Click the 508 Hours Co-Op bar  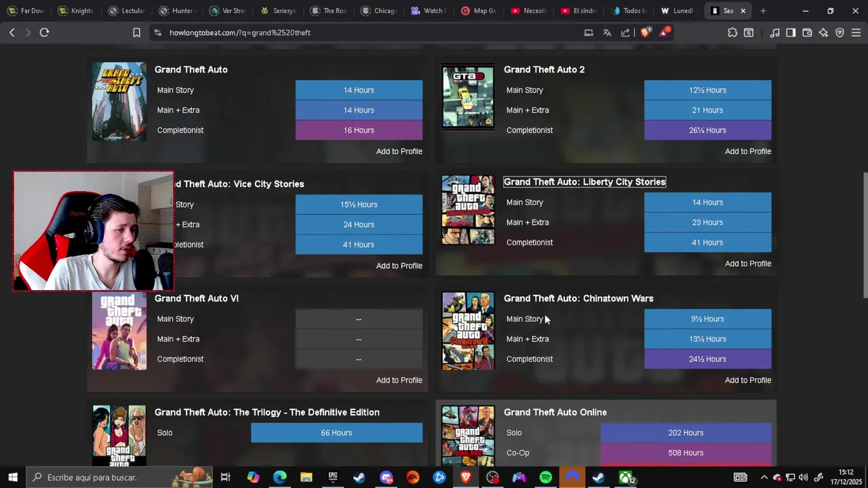coord(686,453)
